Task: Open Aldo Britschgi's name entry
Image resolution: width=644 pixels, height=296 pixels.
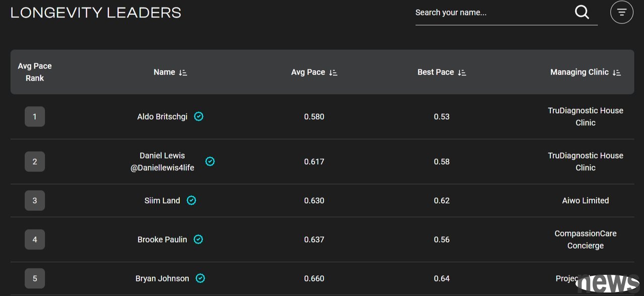Action: [x=162, y=116]
